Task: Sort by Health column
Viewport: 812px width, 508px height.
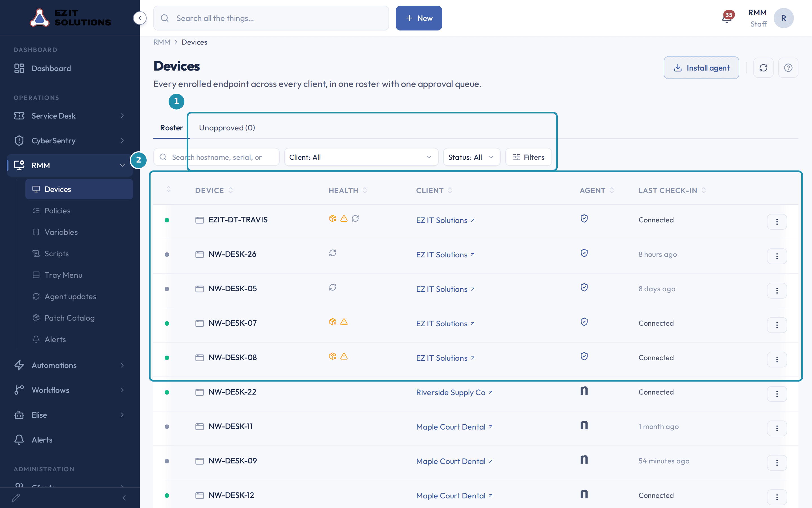Action: pos(348,190)
